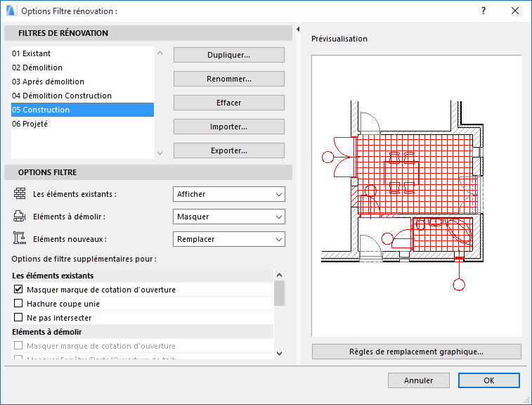Image resolution: width=532 pixels, height=405 pixels.
Task: Click the additional options scrollbar thumb
Action: [x=279, y=293]
